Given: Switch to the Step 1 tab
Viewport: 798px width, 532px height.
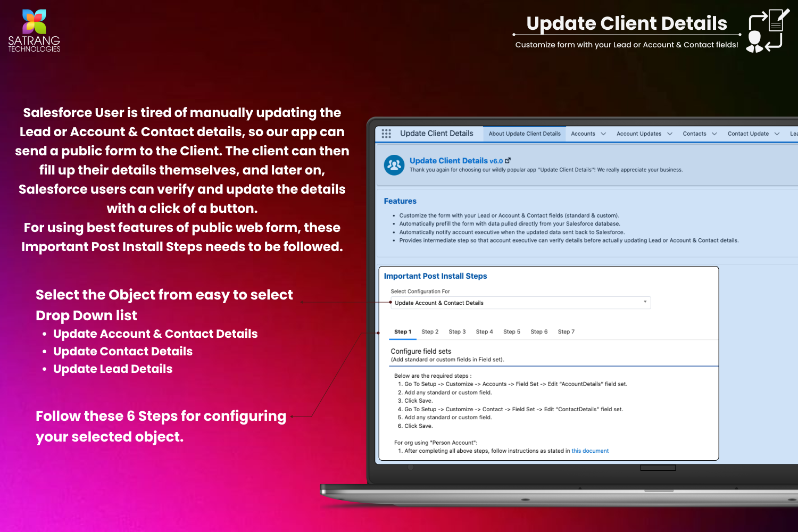Looking at the screenshot, I should click(x=403, y=331).
